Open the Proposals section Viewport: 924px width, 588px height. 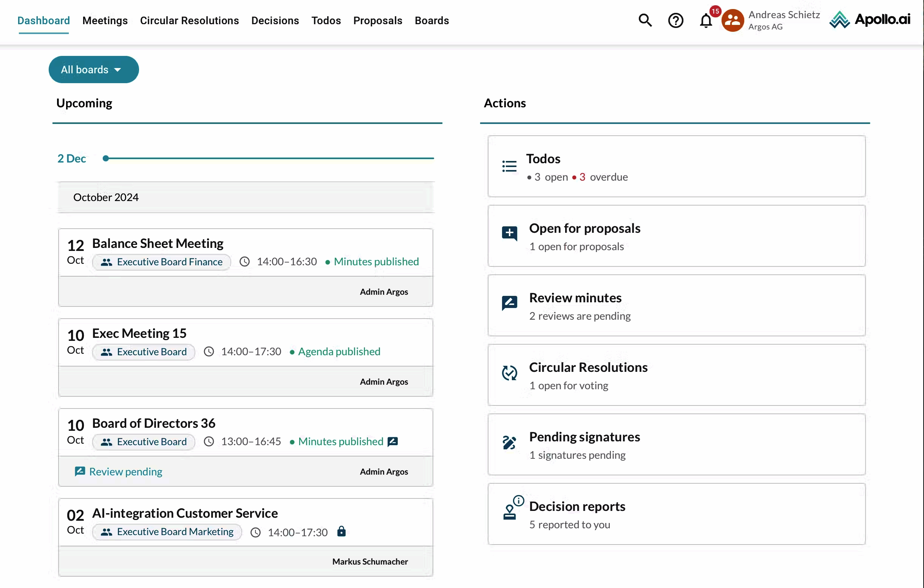point(378,20)
